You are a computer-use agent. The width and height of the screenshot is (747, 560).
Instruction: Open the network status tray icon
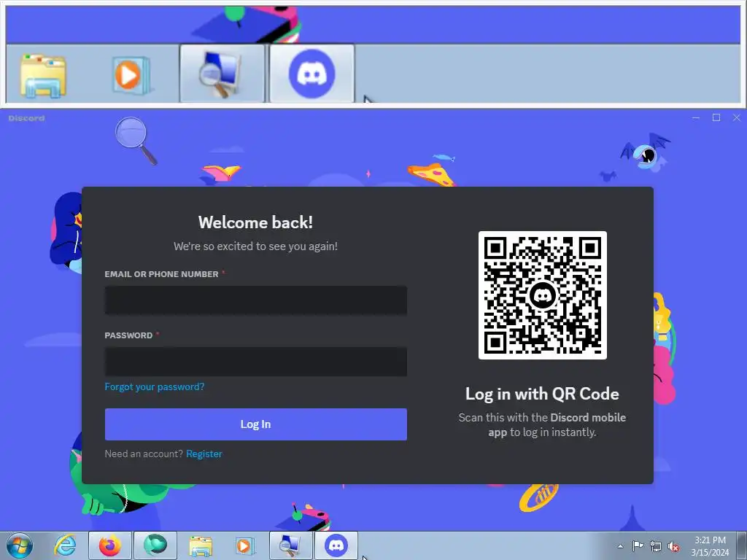click(656, 546)
